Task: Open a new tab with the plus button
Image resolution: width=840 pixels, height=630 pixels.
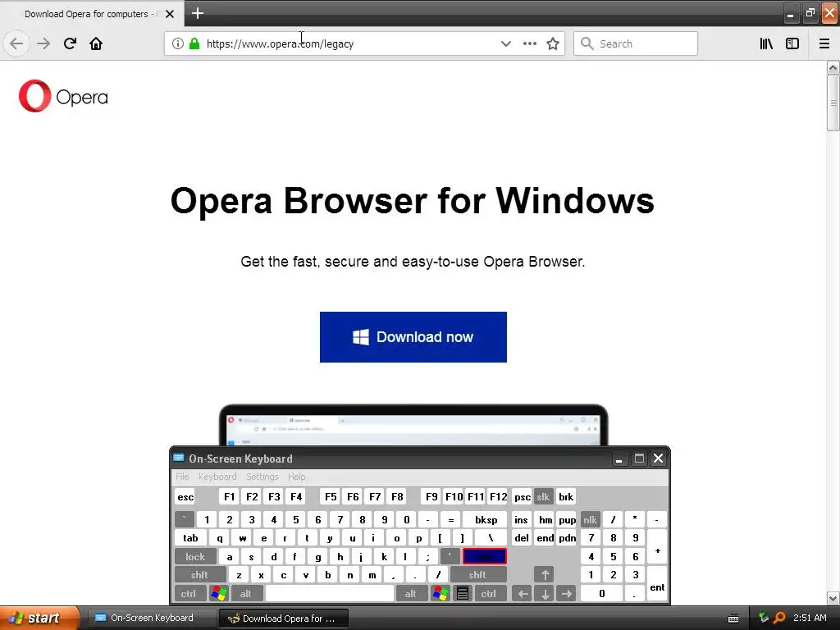Action: [x=198, y=13]
